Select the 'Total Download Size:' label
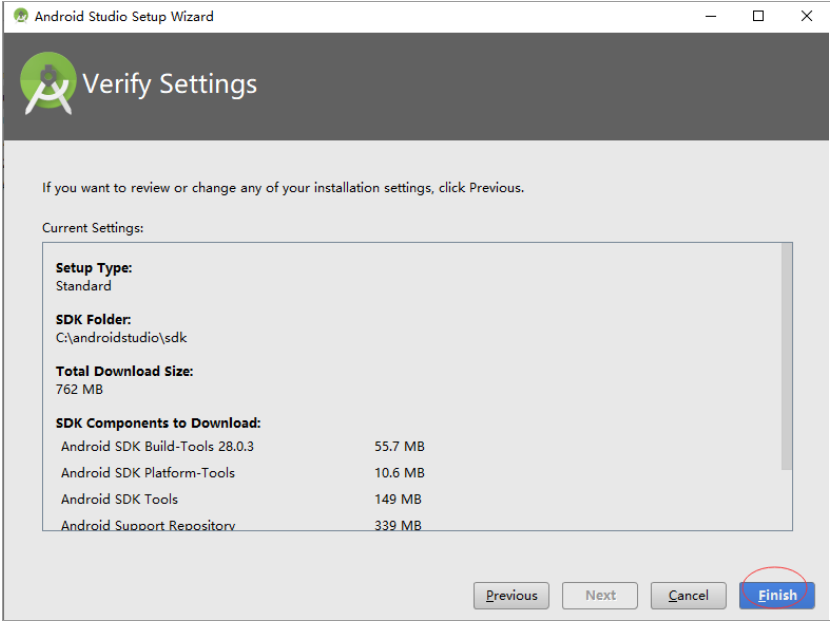 [124, 372]
